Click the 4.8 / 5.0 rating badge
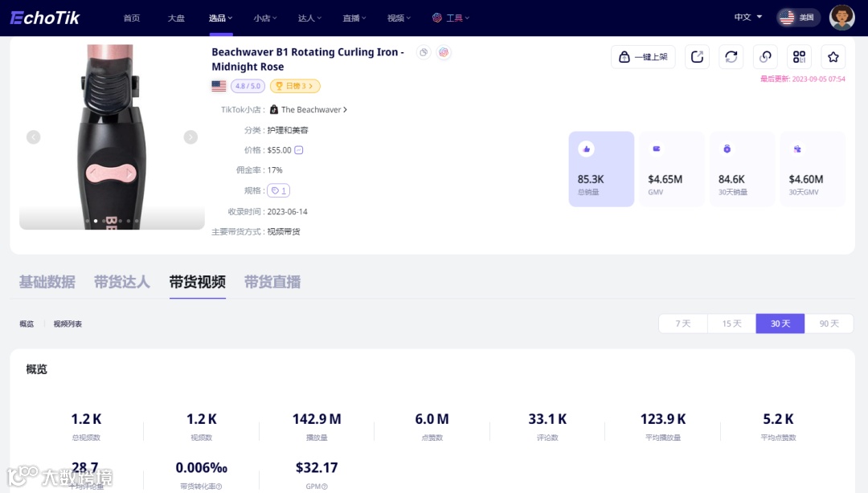This screenshot has width=868, height=493. [248, 86]
